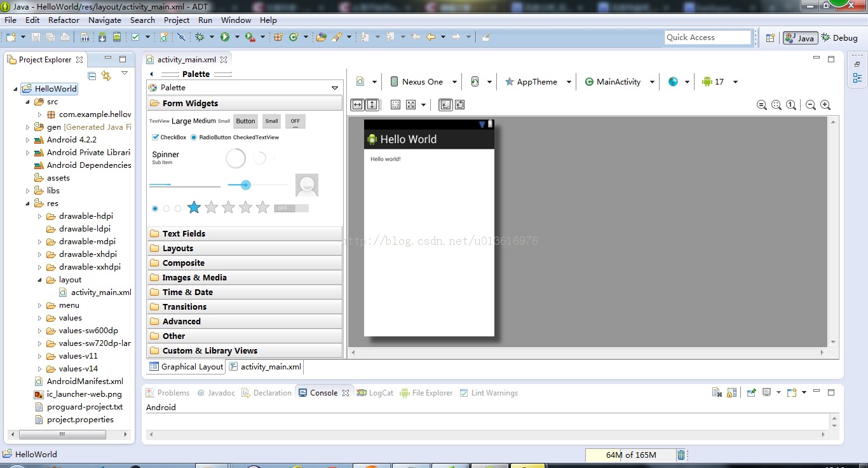Switch to the Debug perspective
This screenshot has width=868, height=468.
click(x=839, y=38)
